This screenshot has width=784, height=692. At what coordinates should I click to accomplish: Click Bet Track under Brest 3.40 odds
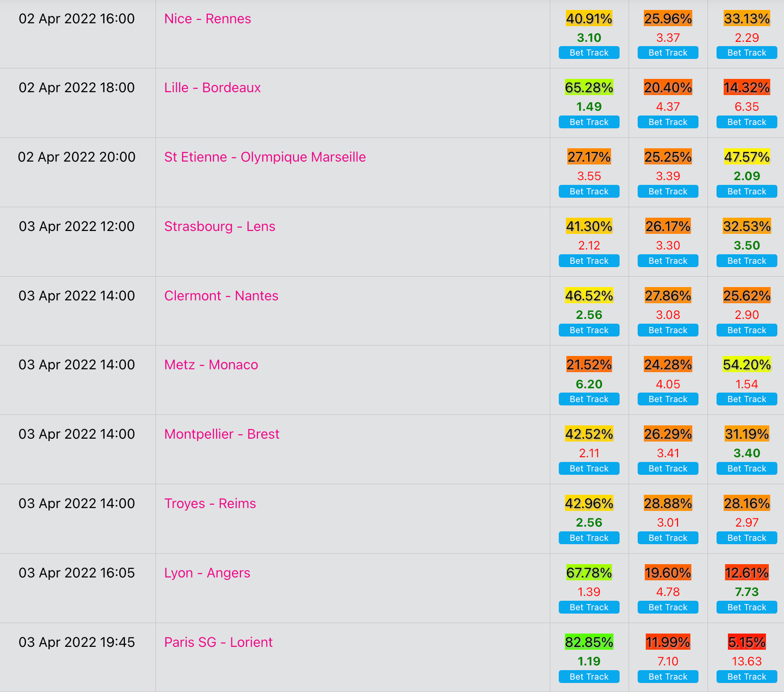point(747,469)
